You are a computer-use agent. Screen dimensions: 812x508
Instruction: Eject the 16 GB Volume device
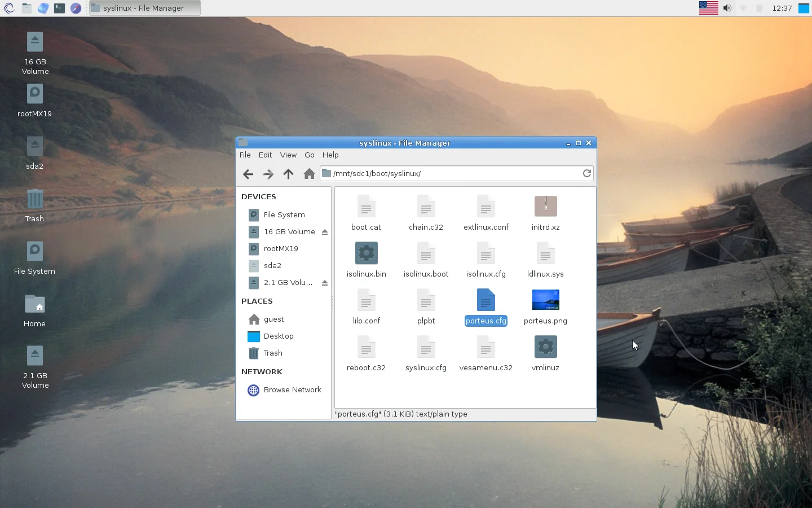pos(324,231)
